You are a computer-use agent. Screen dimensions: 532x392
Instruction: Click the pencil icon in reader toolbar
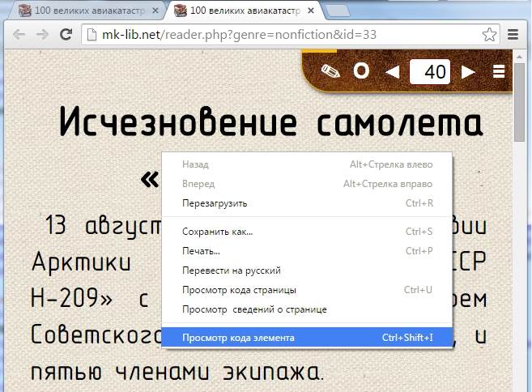coord(330,71)
